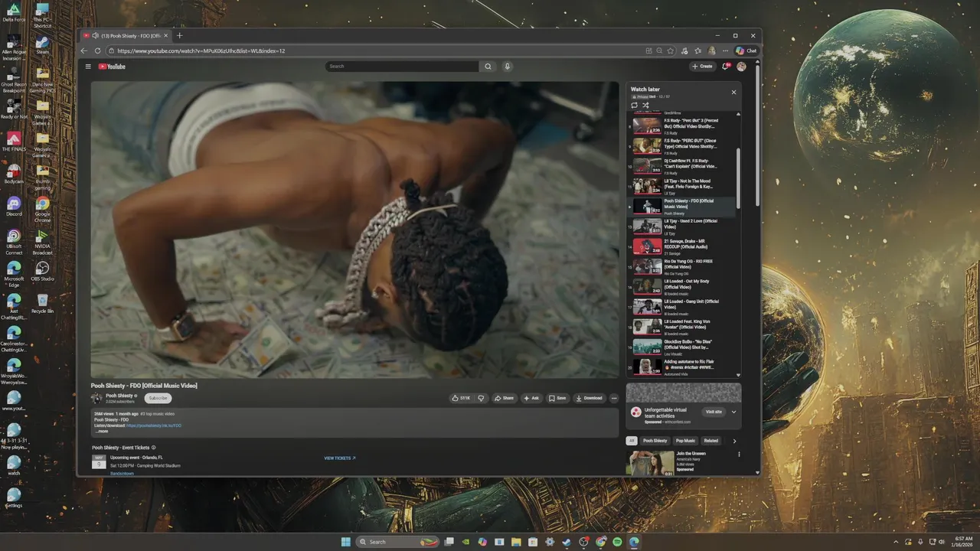The height and width of the screenshot is (551, 980).
Task: Dislike the video with thumbs down
Action: click(481, 398)
